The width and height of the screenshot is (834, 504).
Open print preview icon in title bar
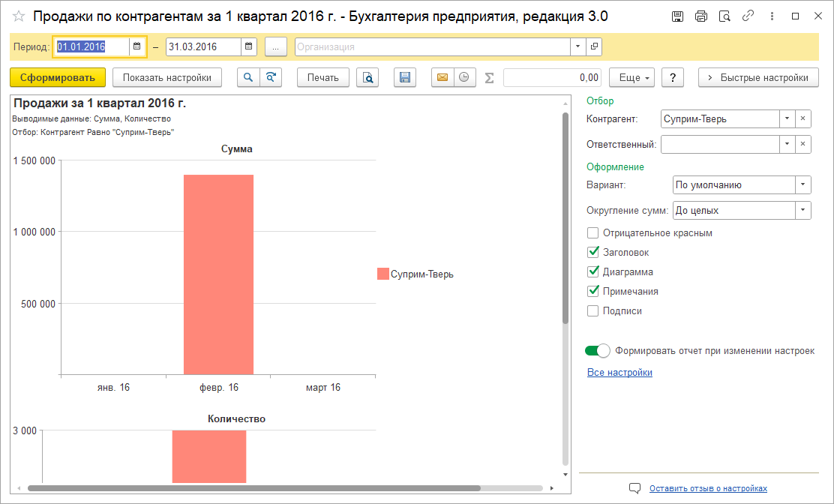724,16
